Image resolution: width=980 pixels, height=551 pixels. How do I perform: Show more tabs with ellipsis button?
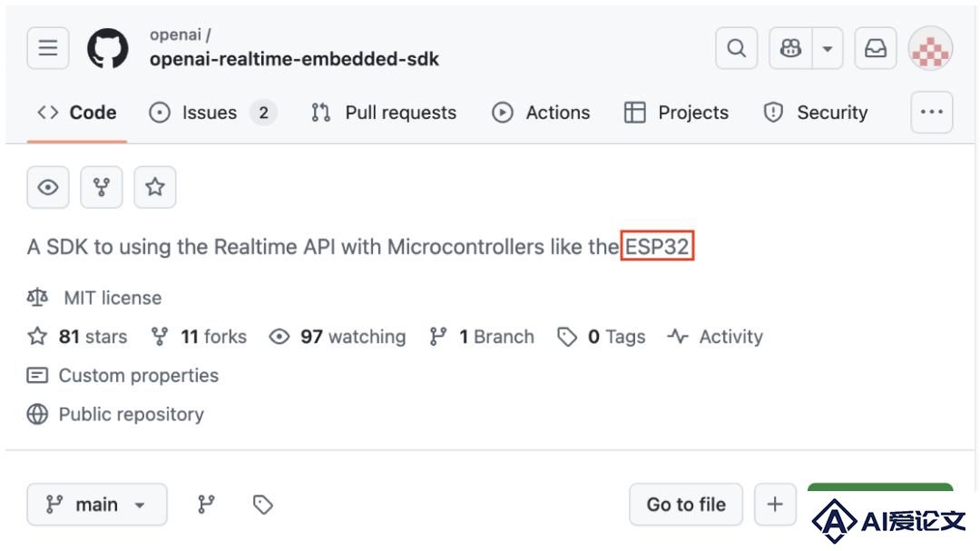point(931,112)
